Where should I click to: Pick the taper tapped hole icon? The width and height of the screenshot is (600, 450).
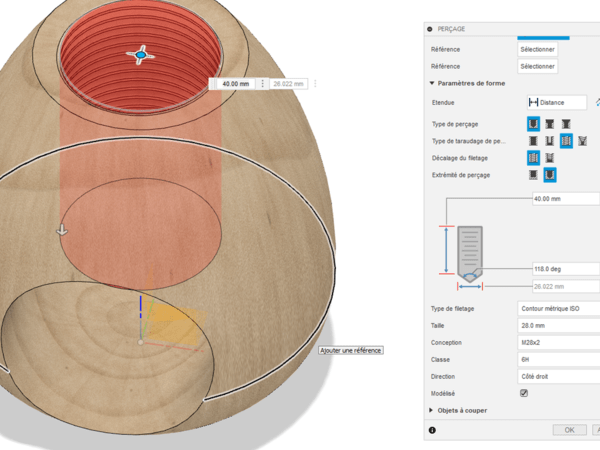click(x=582, y=141)
